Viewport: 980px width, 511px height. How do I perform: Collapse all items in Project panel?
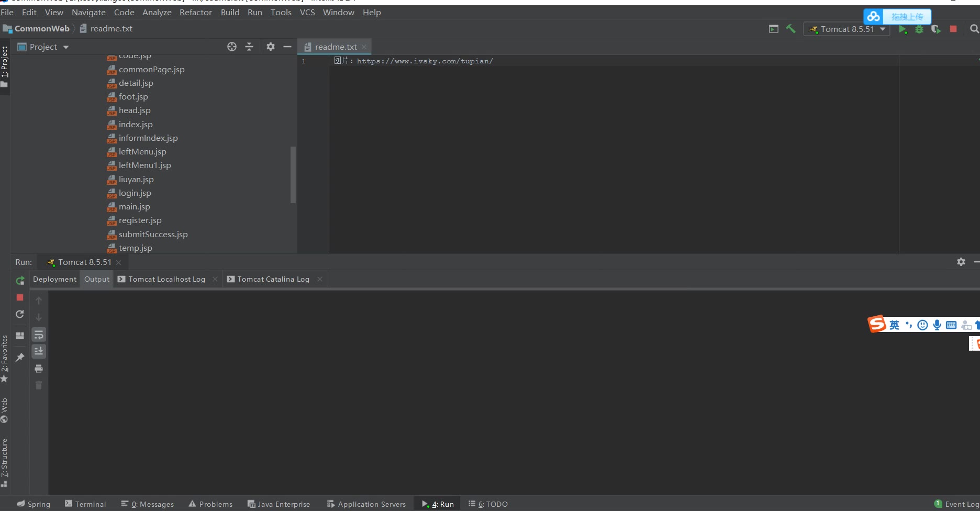[249, 47]
